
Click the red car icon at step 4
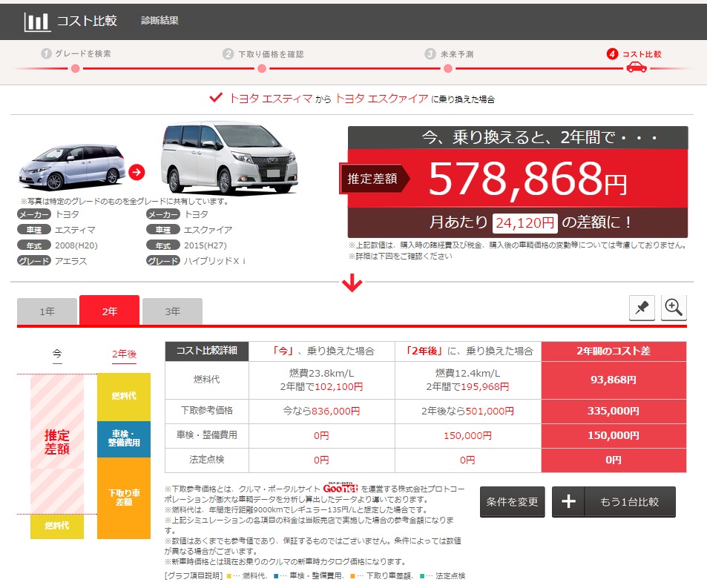pos(637,67)
